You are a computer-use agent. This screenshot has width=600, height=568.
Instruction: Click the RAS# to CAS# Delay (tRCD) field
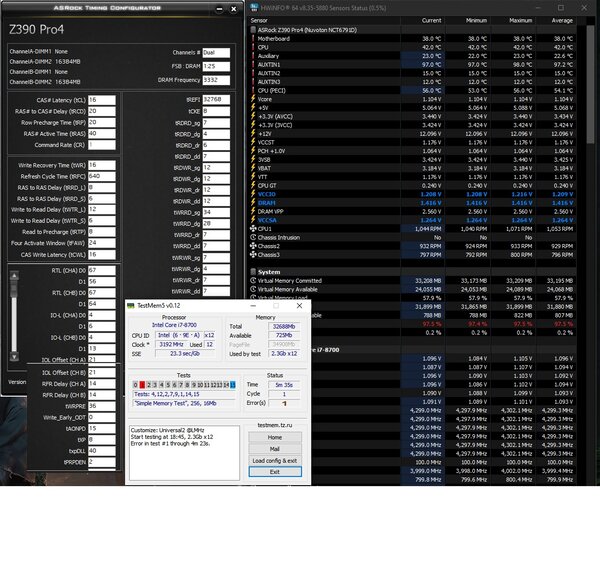[x=102, y=111]
